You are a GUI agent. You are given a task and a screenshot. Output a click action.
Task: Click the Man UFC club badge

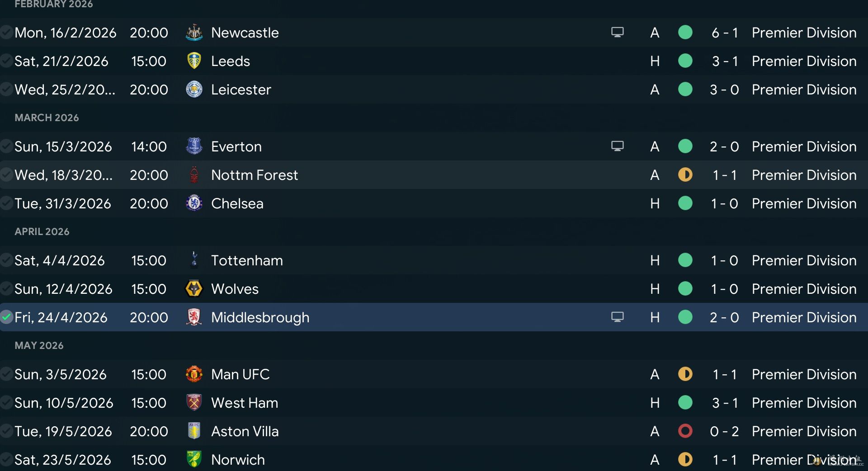click(194, 374)
